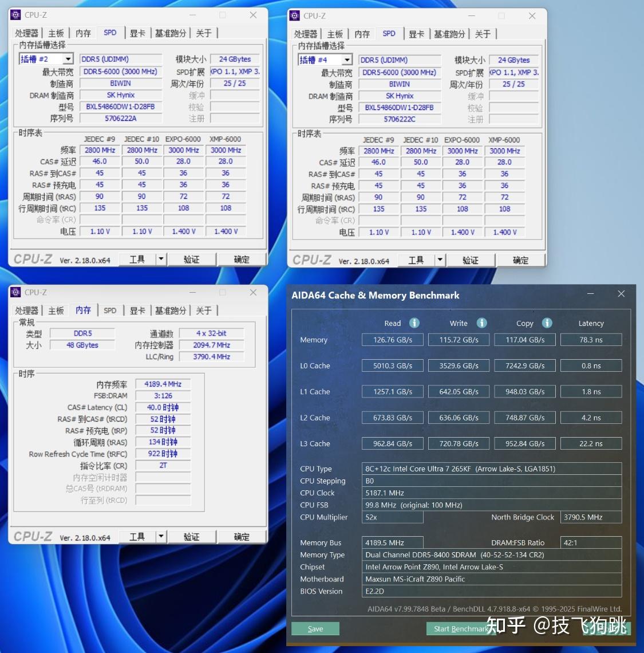The width and height of the screenshot is (644, 653).
Task: Click 确定 button in memory CPU-Z window
Action: tap(242, 536)
